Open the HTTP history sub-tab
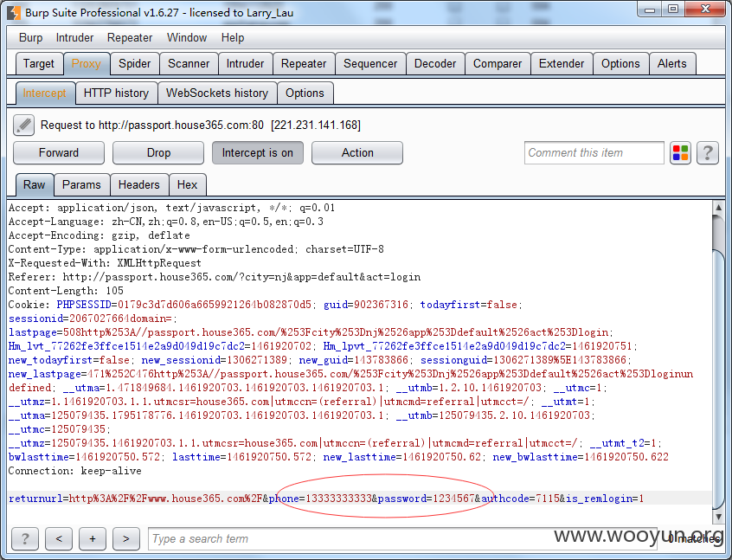The width and height of the screenshot is (732, 560). point(116,93)
